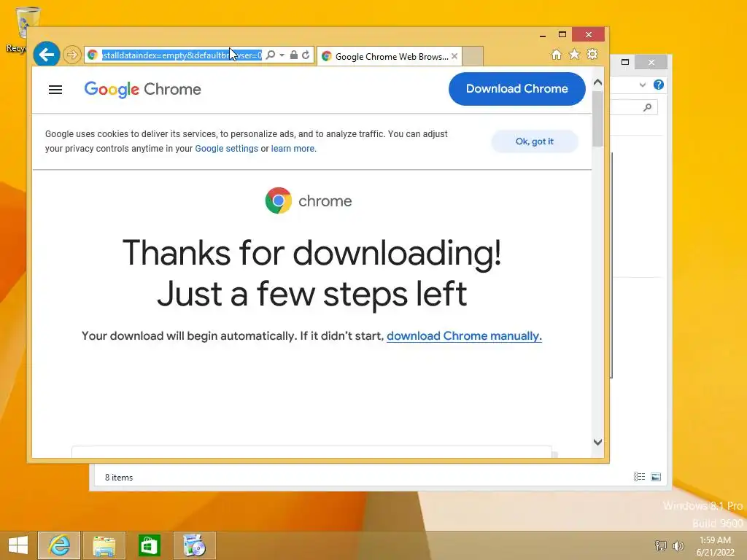This screenshot has height=560, width=747.
Task: Open the Windows Start button
Action: pyautogui.click(x=18, y=545)
